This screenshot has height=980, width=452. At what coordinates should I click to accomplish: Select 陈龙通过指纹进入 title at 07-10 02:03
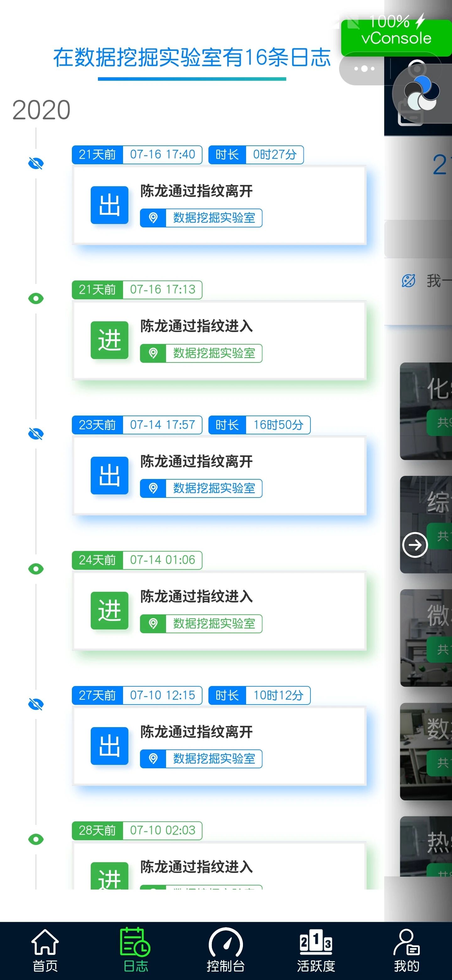pyautogui.click(x=196, y=867)
